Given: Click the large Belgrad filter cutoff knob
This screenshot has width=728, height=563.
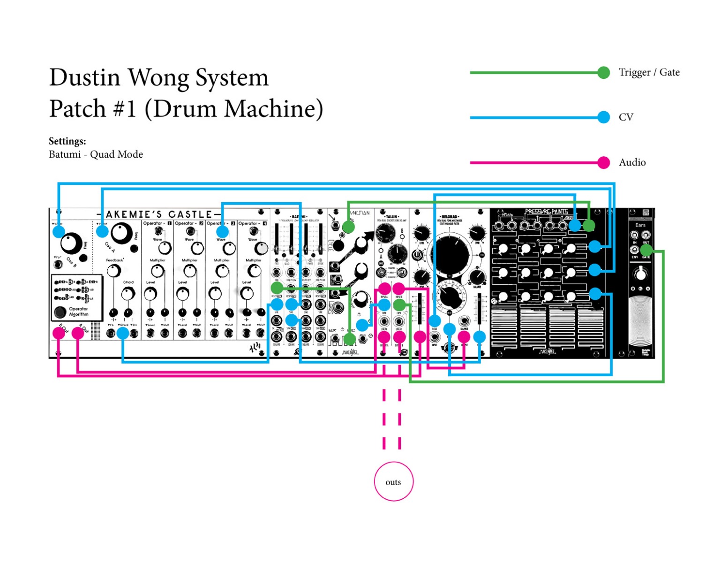Looking at the screenshot, I should click(x=450, y=255).
